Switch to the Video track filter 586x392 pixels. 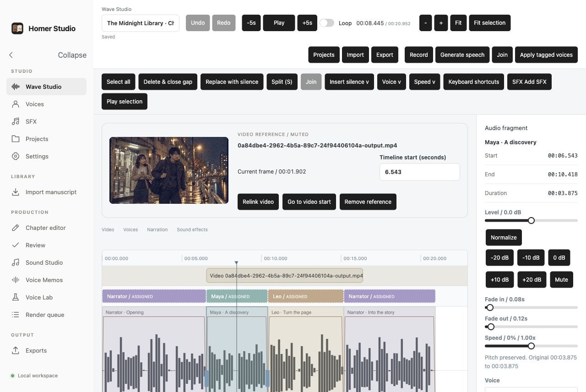click(108, 229)
